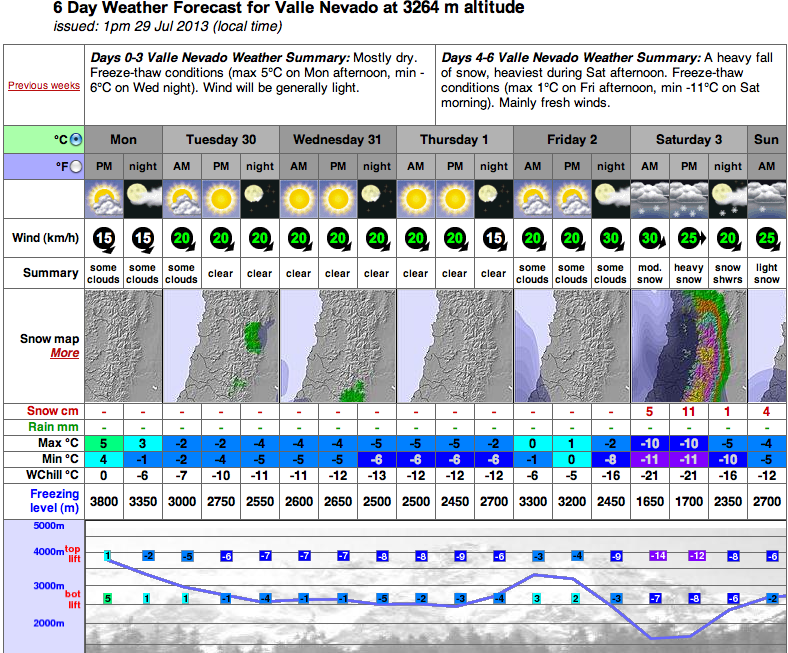
Task: Click the Saturday 3 day header
Action: [x=689, y=140]
